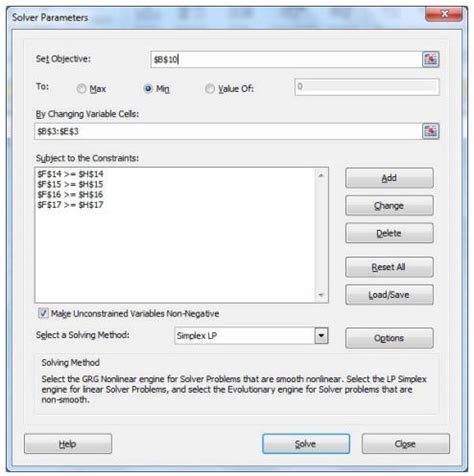The width and height of the screenshot is (474, 476).
Task: Click the Solve button
Action: click(306, 444)
